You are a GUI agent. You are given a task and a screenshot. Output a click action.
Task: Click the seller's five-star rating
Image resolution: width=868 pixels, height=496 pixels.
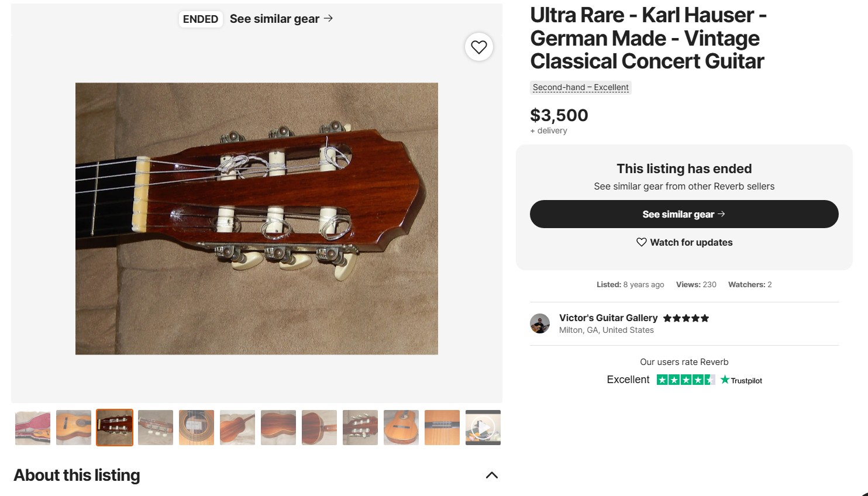coord(686,318)
